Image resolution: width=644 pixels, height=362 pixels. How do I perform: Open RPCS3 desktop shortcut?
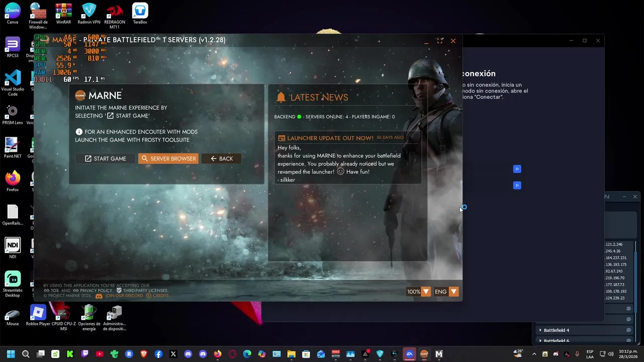13,48
